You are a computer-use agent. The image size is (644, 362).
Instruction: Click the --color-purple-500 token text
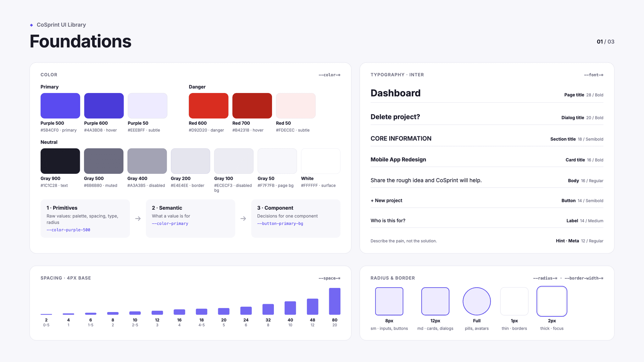tap(68, 230)
